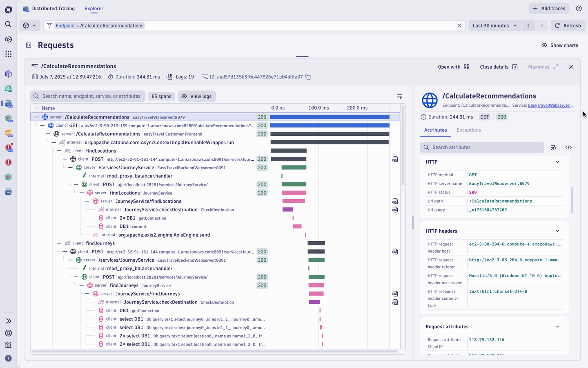588x368 pixels.
Task: Open the Distributed Tracing tab
Action: pyautogui.click(x=49, y=9)
